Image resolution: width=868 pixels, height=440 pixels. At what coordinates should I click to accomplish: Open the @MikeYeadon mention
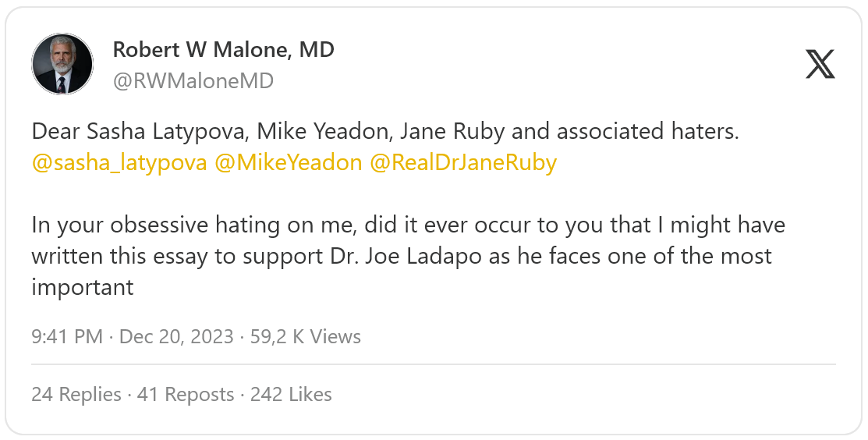[288, 163]
